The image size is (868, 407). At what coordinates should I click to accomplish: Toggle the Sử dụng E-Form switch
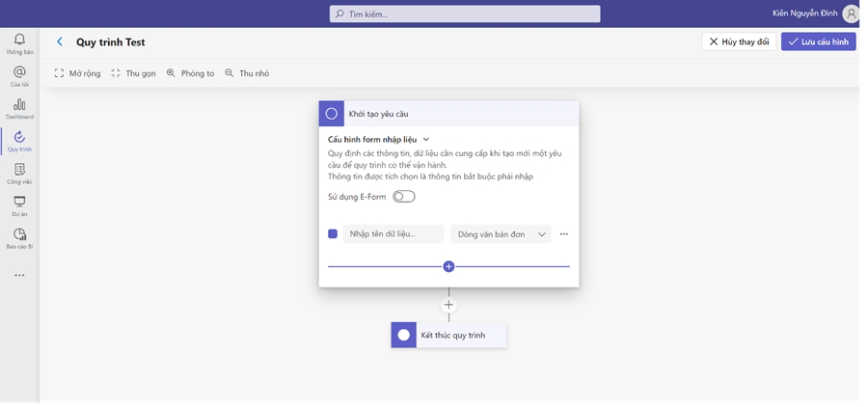(x=403, y=197)
